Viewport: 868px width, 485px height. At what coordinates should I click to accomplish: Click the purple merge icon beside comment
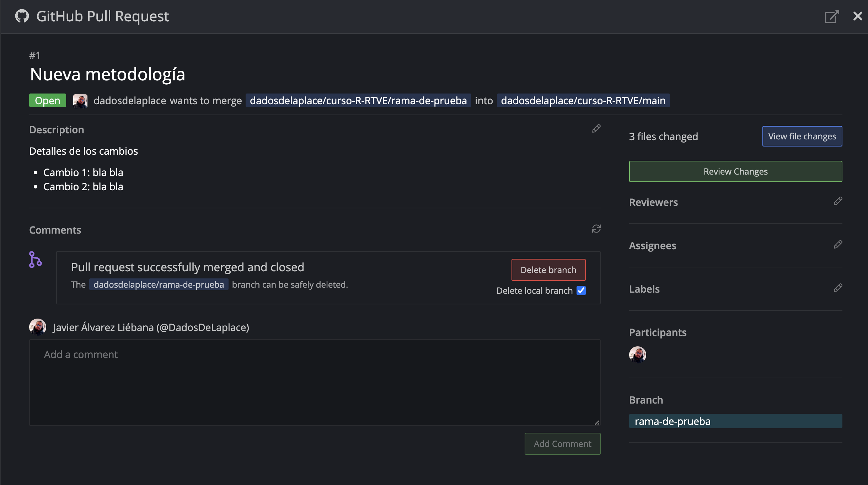click(x=35, y=260)
